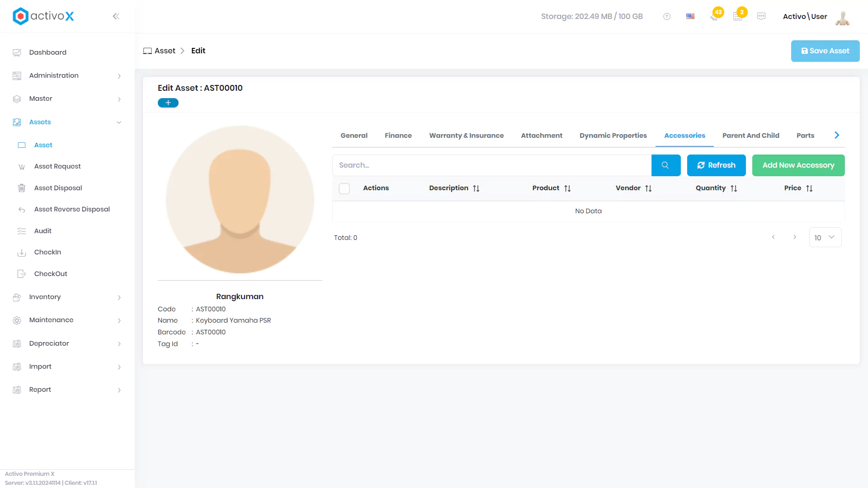The height and width of the screenshot is (488, 868).
Task: Click the activoX logo
Action: (43, 16)
